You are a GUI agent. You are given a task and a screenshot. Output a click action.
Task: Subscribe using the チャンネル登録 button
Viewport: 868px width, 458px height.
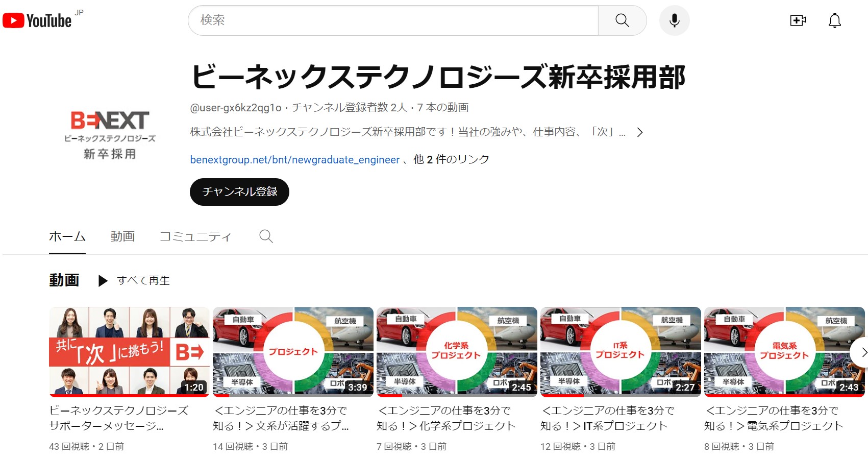[239, 192]
